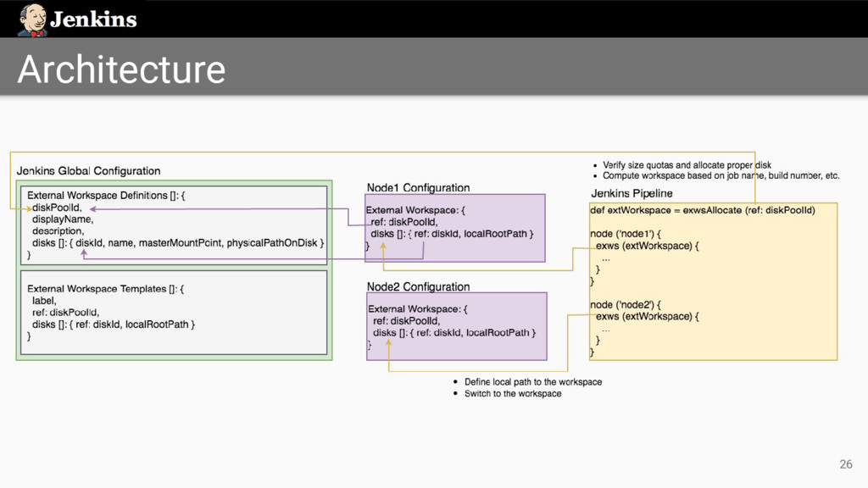The height and width of the screenshot is (488, 868).
Task: Select 'External Workspace Definitions []: {' line
Action: pos(106,196)
